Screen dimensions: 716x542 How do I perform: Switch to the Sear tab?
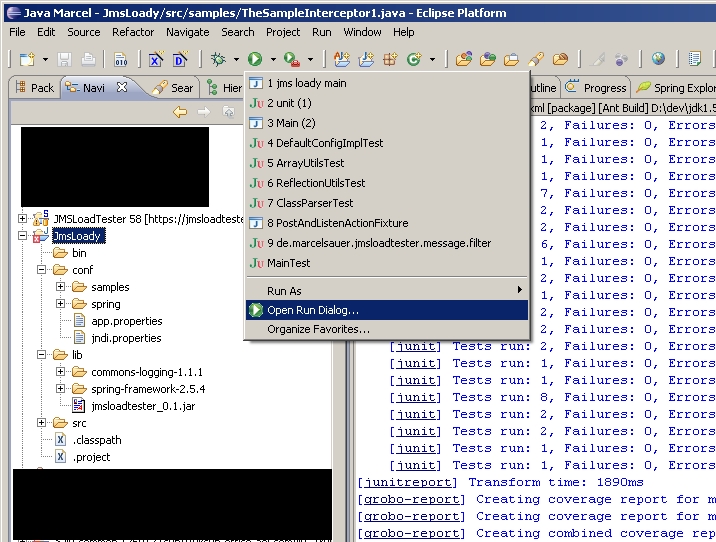173,88
